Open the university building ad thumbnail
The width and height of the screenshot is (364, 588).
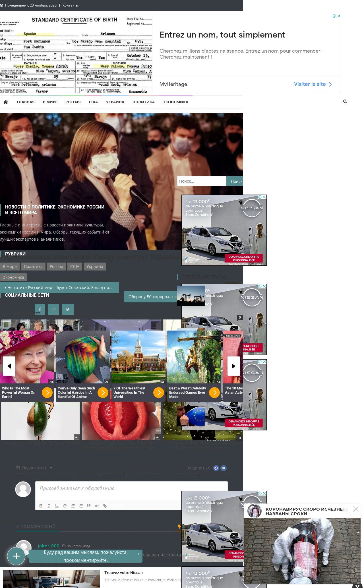click(x=138, y=357)
